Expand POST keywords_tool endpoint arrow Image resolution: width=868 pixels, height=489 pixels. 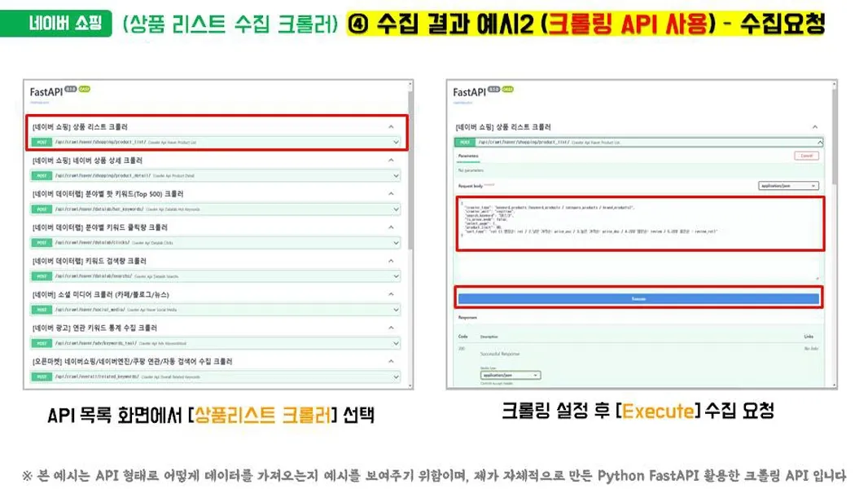coord(396,343)
